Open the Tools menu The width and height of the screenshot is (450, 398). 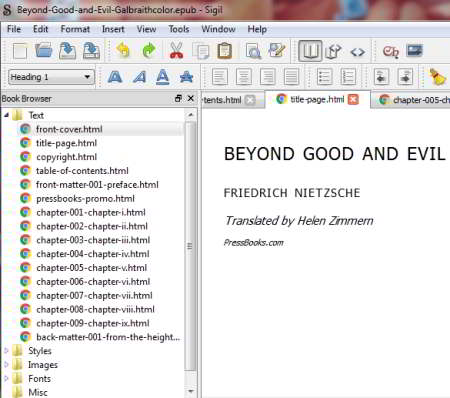click(179, 29)
